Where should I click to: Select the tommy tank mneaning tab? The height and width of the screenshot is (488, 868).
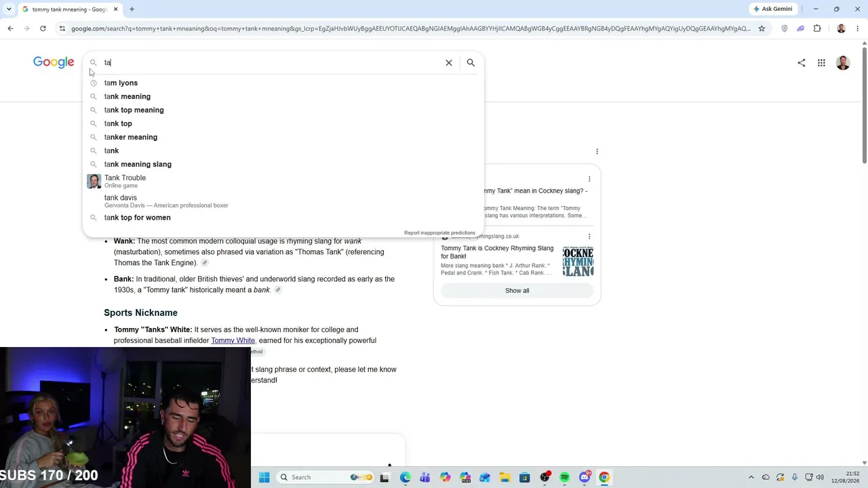[x=69, y=9]
